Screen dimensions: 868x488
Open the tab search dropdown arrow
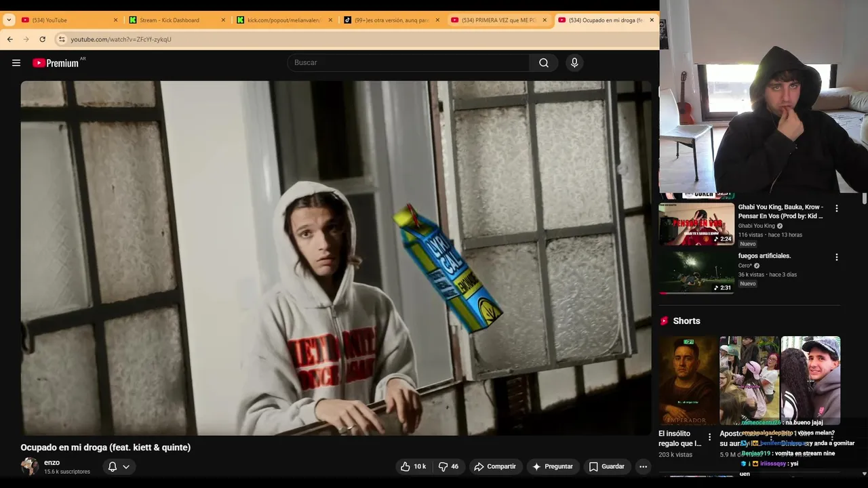tap(9, 20)
